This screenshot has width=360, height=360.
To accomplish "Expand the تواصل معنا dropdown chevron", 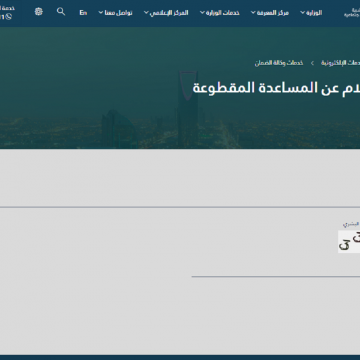I will tap(101, 13).
